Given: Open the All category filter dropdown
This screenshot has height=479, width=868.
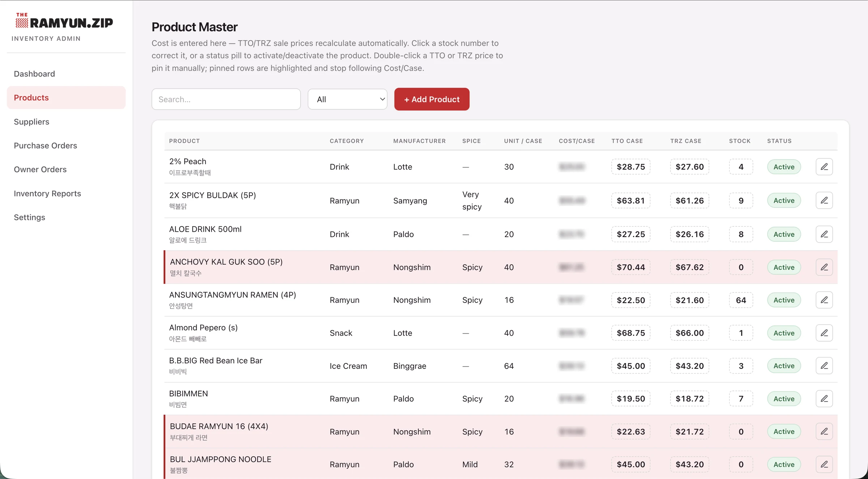Looking at the screenshot, I should 348,99.
